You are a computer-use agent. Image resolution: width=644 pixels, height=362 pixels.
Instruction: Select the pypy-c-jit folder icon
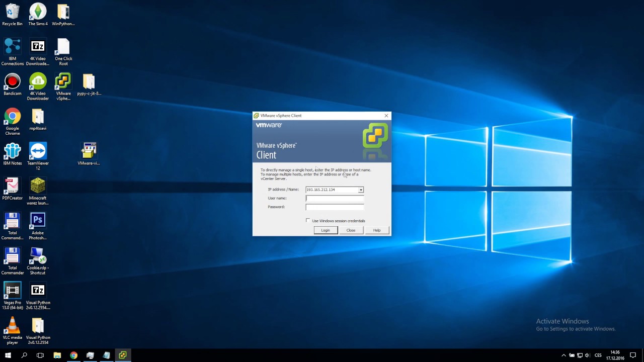tap(89, 84)
